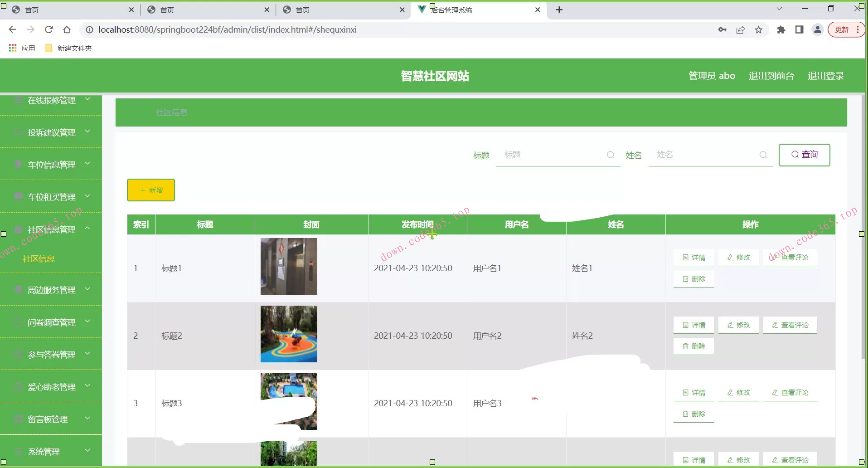Open 详情 for the 标题2 row
Viewport: 868px width, 468px height.
point(693,325)
